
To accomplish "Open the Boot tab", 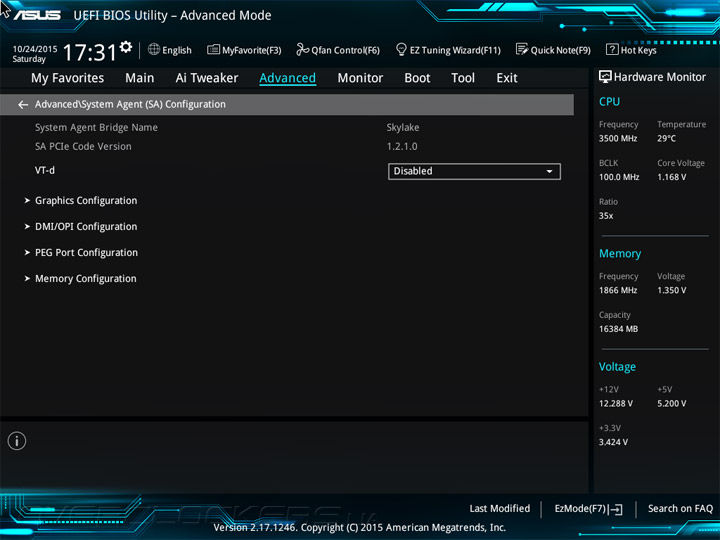I will (417, 78).
